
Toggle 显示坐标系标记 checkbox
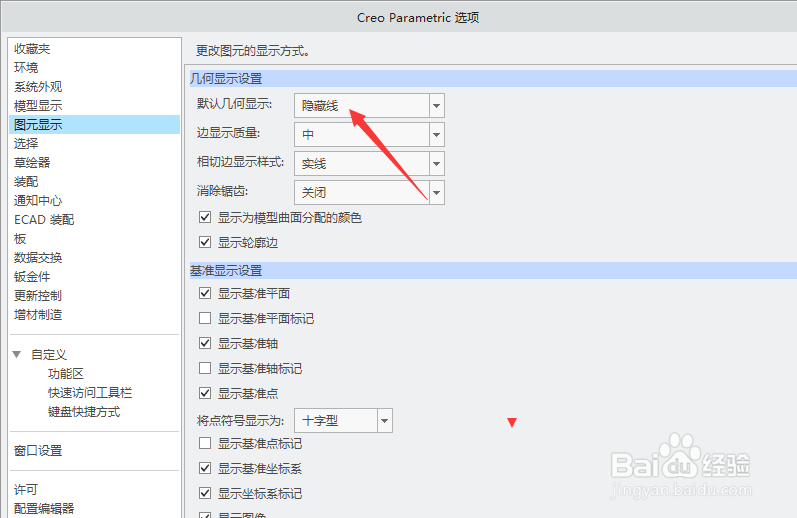205,494
